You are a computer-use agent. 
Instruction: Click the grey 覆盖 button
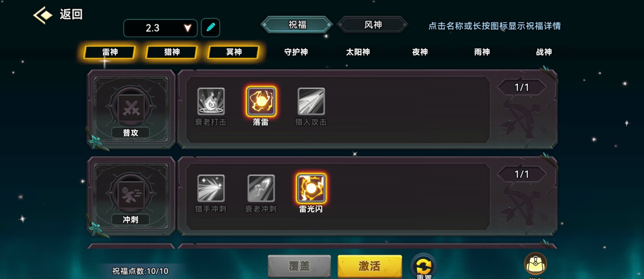pyautogui.click(x=299, y=266)
